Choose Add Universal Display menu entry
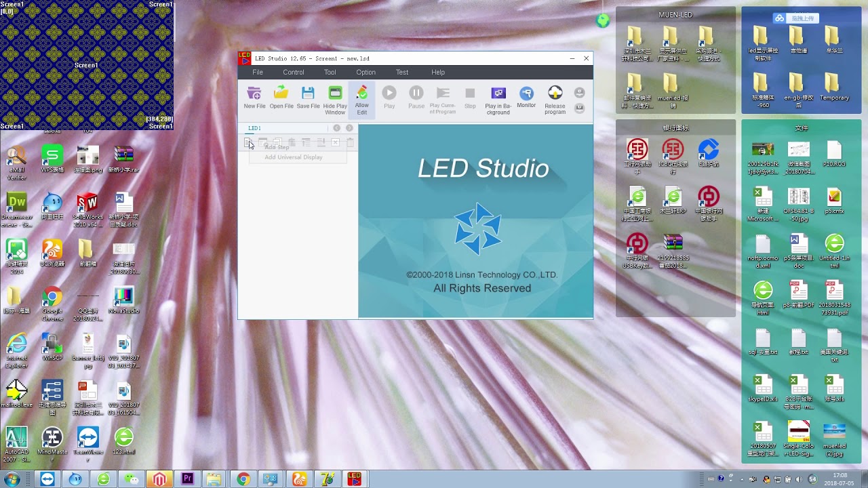 (x=294, y=157)
